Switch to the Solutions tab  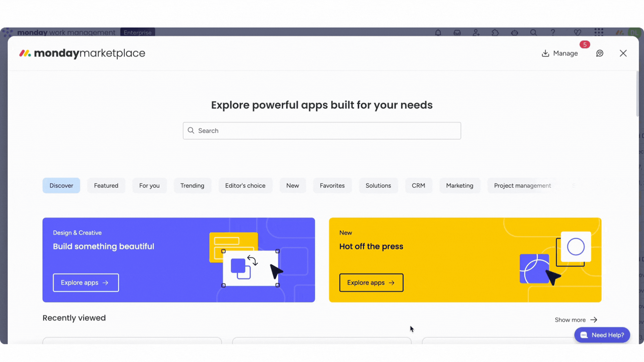(378, 186)
